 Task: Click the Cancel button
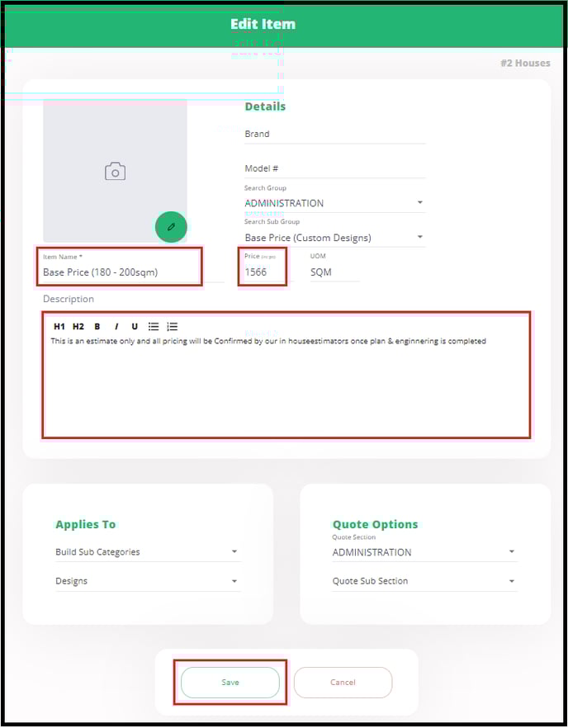[343, 683]
